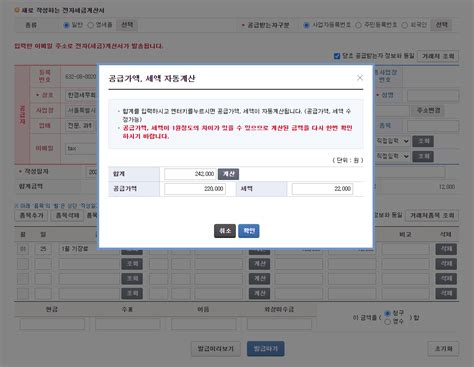474x367 pixels.
Task: Click the 외상미수금 amount input
Action: (x=279, y=324)
